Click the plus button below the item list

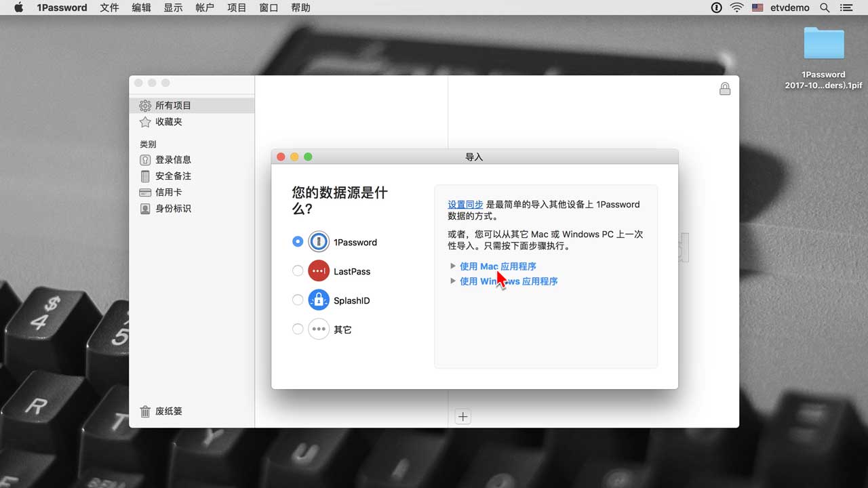coord(462,417)
